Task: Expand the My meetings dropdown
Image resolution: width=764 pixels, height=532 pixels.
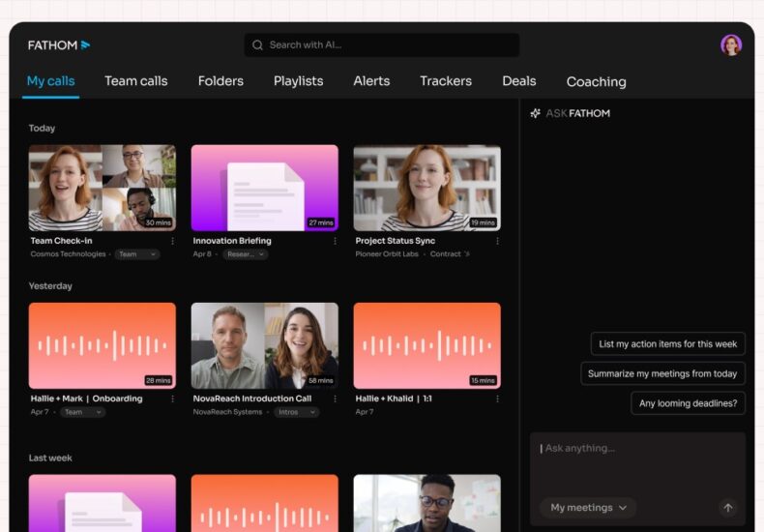Action: pos(588,508)
